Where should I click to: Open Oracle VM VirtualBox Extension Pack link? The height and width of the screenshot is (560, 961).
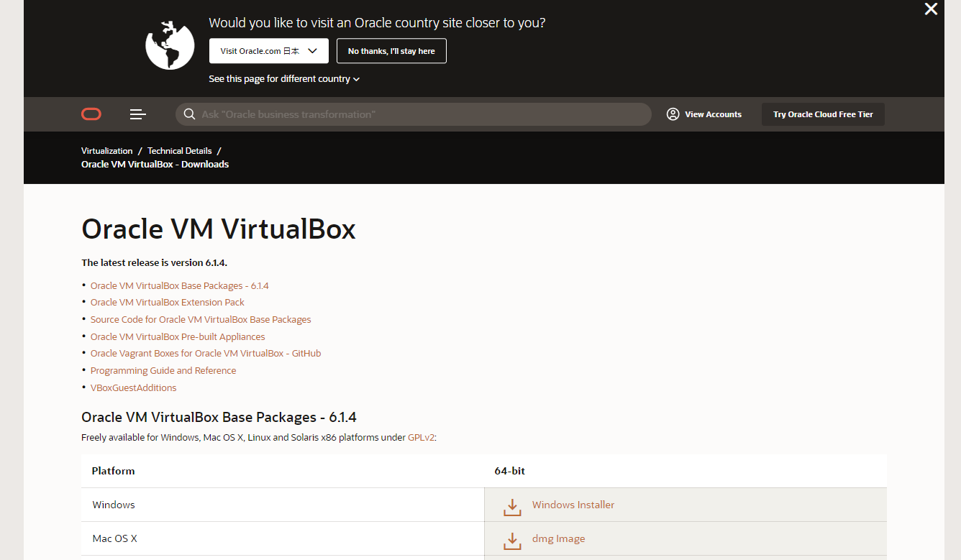click(x=168, y=303)
